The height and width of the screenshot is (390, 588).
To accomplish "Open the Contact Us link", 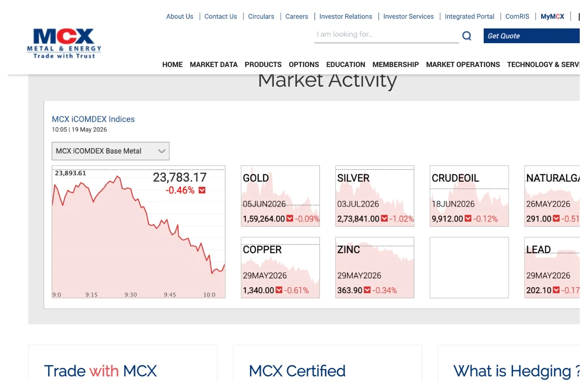I will point(220,17).
